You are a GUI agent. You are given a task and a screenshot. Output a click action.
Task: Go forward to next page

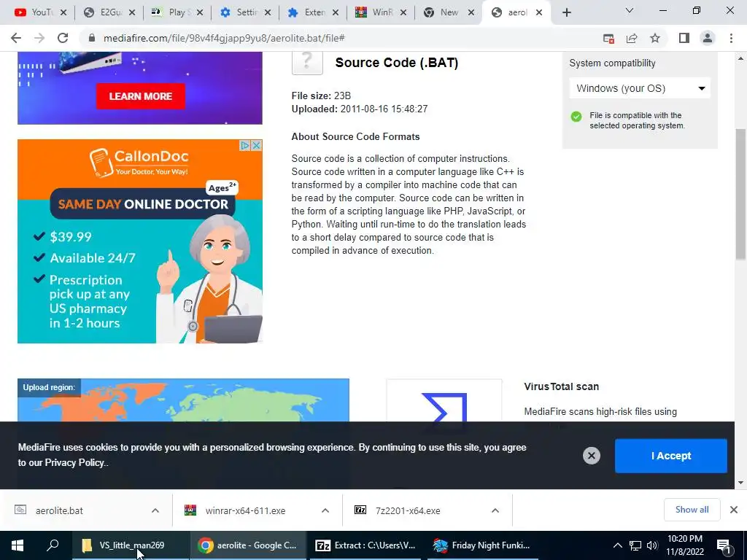tap(39, 38)
